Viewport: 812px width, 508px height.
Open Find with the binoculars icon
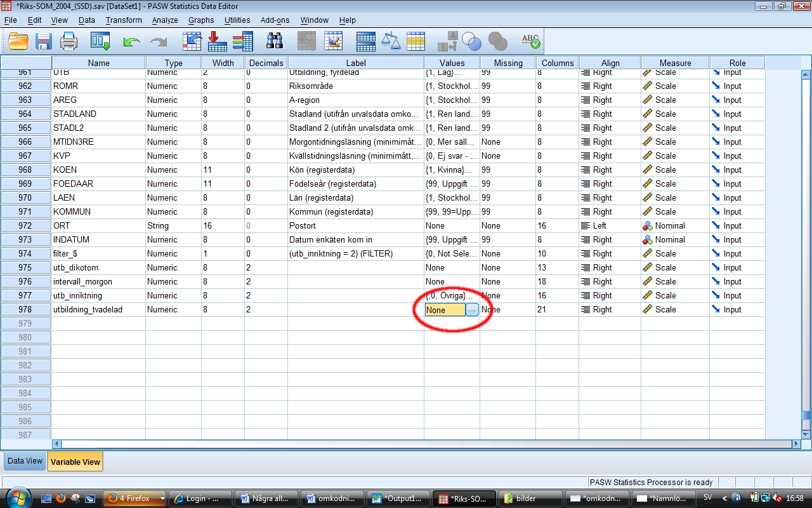(x=274, y=42)
